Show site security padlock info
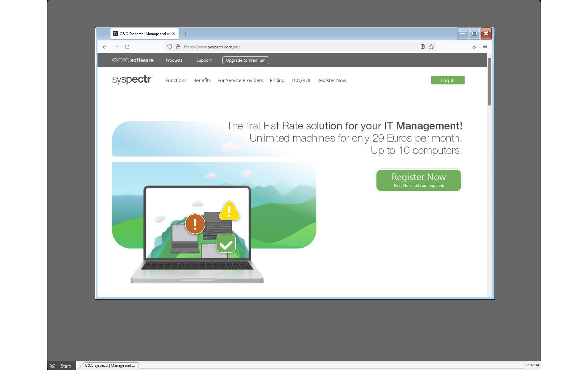 [x=178, y=47]
